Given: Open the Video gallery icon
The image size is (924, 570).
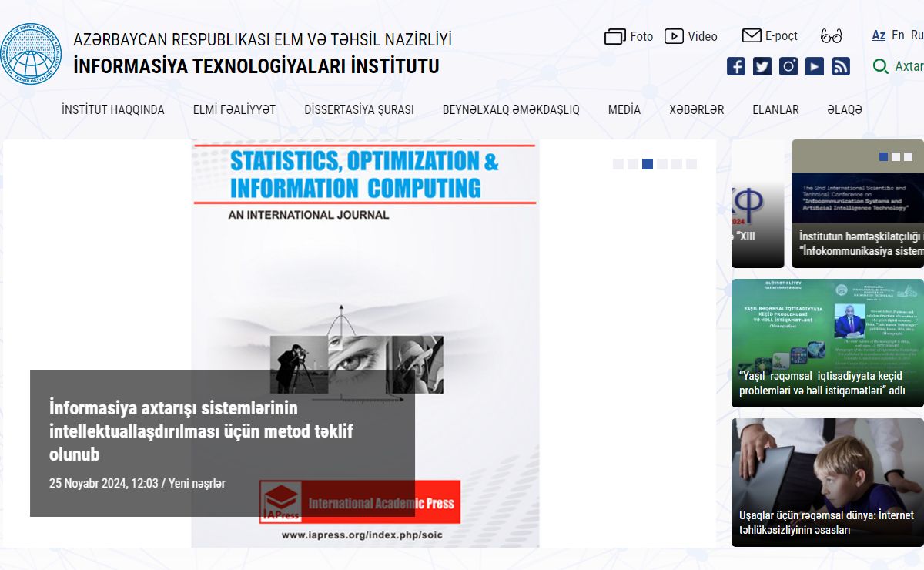Looking at the screenshot, I should click(x=674, y=36).
